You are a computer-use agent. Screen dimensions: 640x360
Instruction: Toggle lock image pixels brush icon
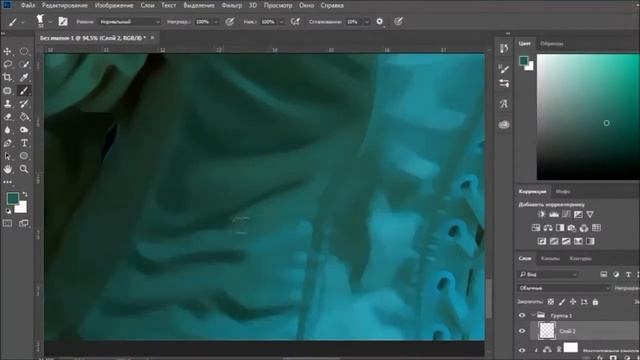(x=562, y=302)
